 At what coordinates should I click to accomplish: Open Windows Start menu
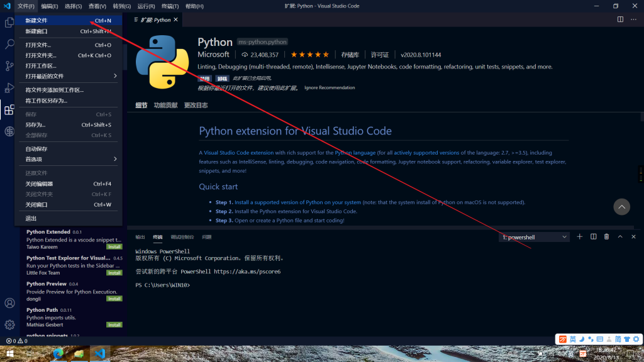pyautogui.click(x=10, y=353)
